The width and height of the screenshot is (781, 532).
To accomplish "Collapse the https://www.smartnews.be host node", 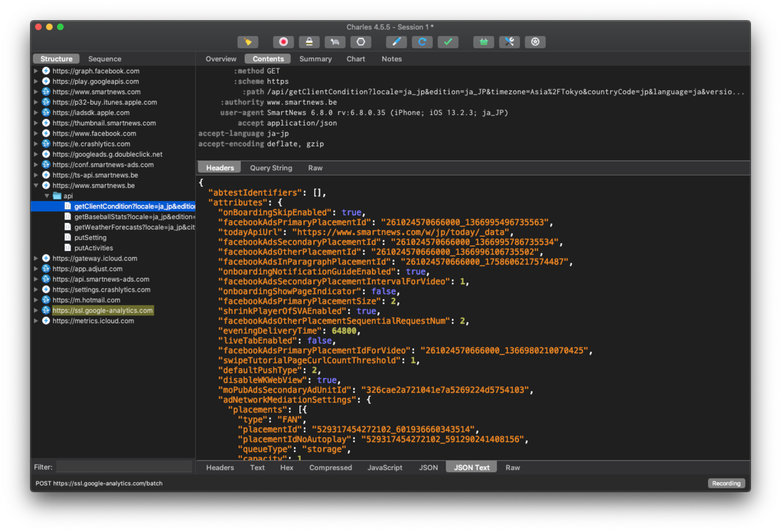I will coord(36,185).
